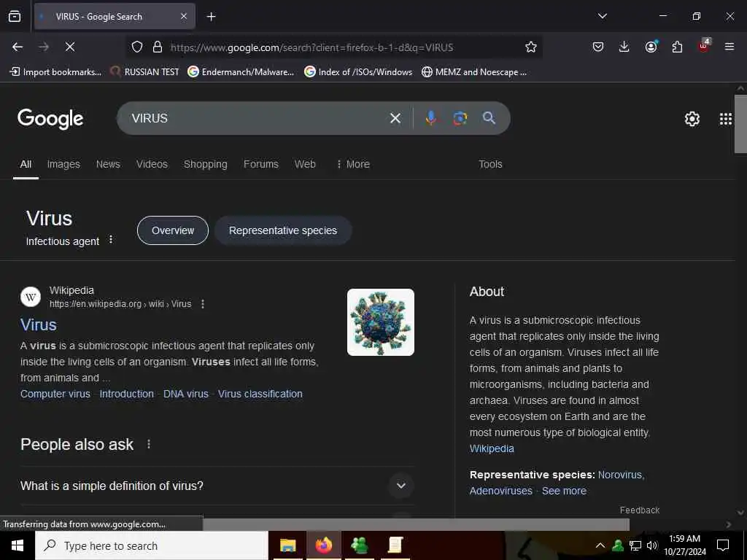The image size is (747, 560).
Task: Go back to previous page
Action: [x=18, y=47]
